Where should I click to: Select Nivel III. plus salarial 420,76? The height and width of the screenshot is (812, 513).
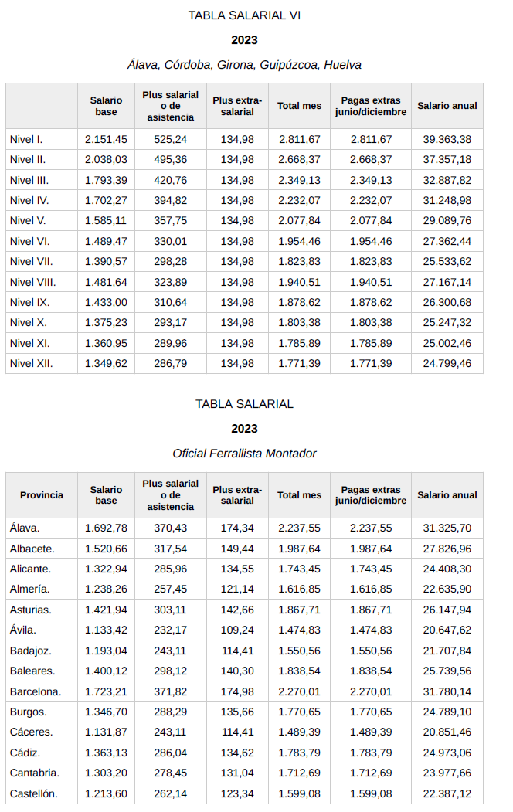coord(171,180)
